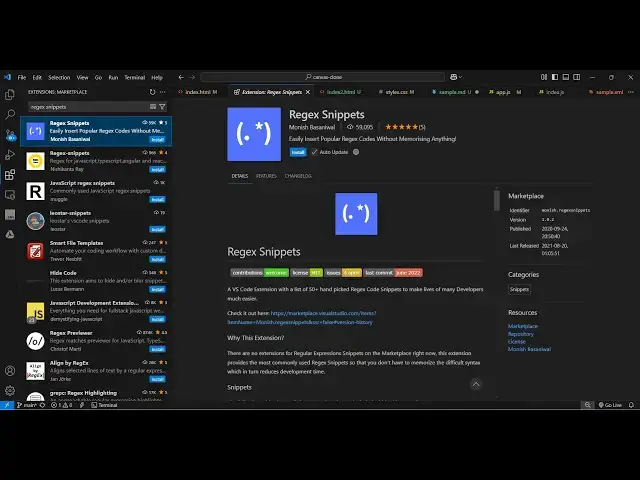This screenshot has height=480, width=640.
Task: Open the Remote Explorer icon
Action: (x=10, y=195)
